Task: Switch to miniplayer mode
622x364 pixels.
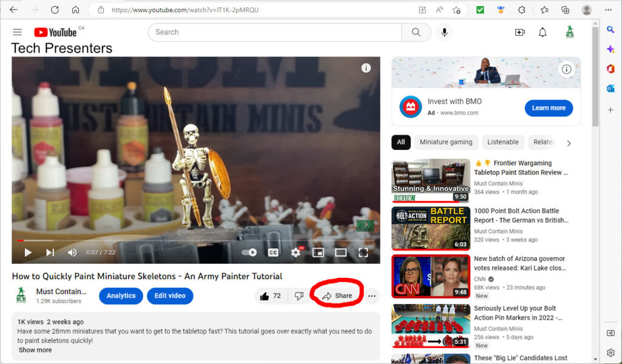Action: (318, 252)
